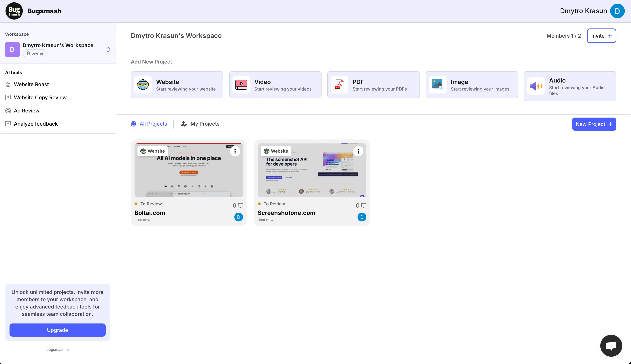Click the Invite button
The image size is (631, 364).
601,36
